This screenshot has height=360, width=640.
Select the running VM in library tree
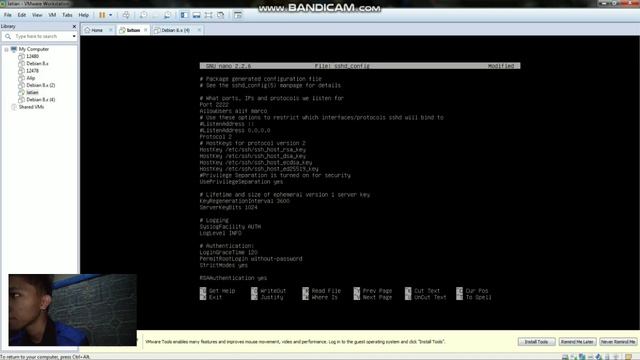click(32, 93)
